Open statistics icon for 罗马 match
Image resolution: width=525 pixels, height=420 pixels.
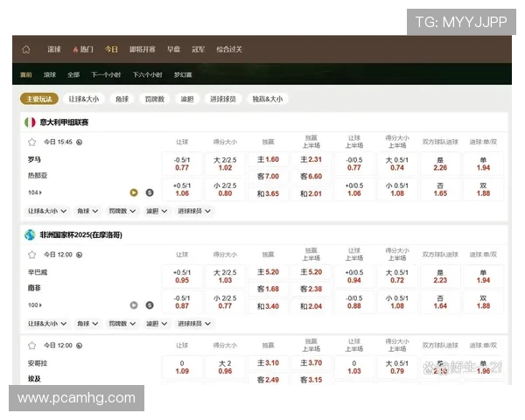click(x=150, y=192)
